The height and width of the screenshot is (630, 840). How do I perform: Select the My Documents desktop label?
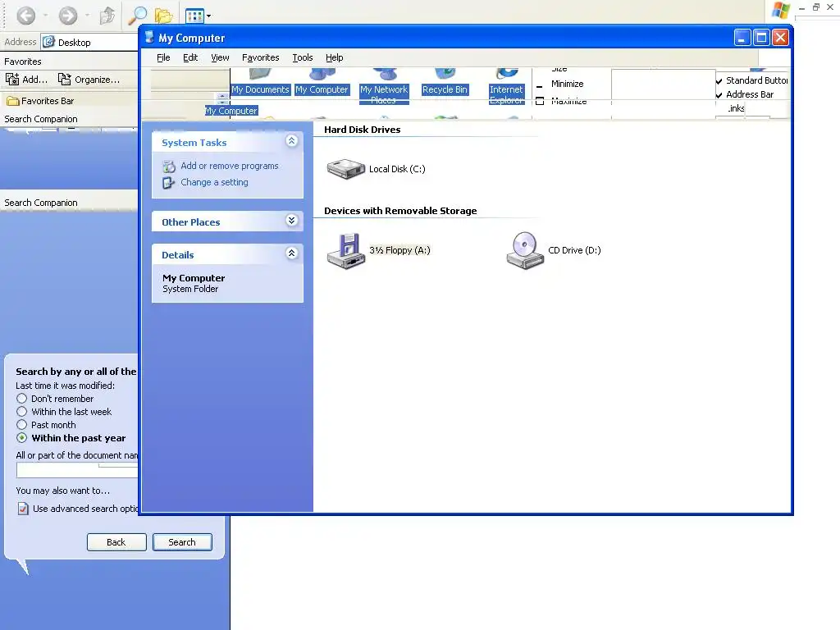pos(260,89)
